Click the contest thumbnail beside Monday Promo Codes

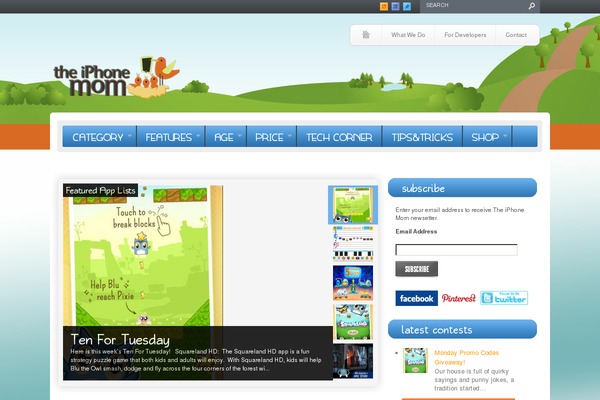point(415,360)
